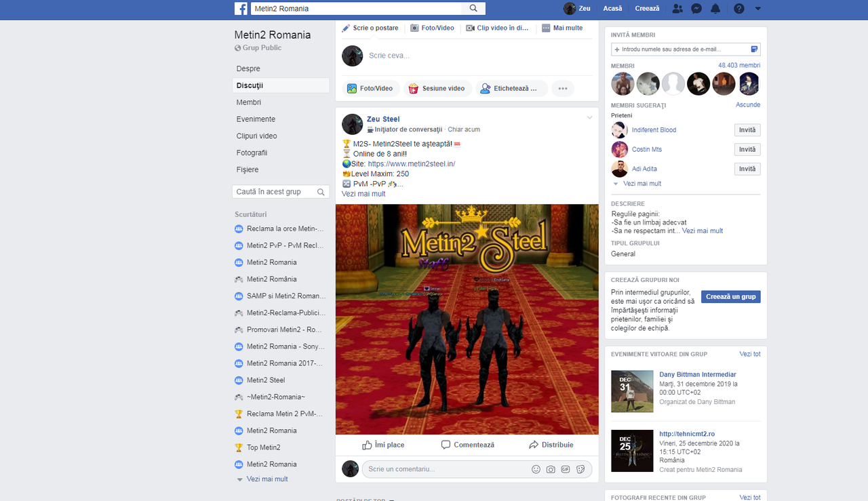Open metin2steel.in site link
This screenshot has width=868, height=501.
[x=412, y=164]
